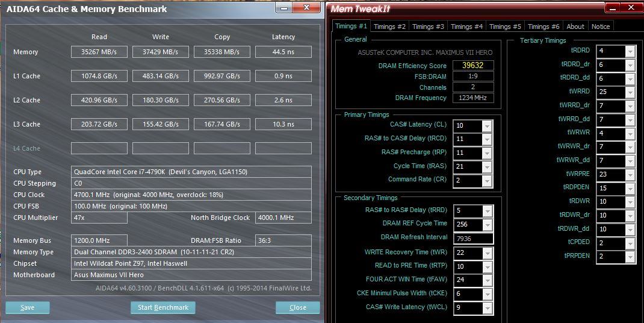The image size is (644, 323).
Task: Open the Notice tab in Mem TweakIt
Action: pos(601,27)
